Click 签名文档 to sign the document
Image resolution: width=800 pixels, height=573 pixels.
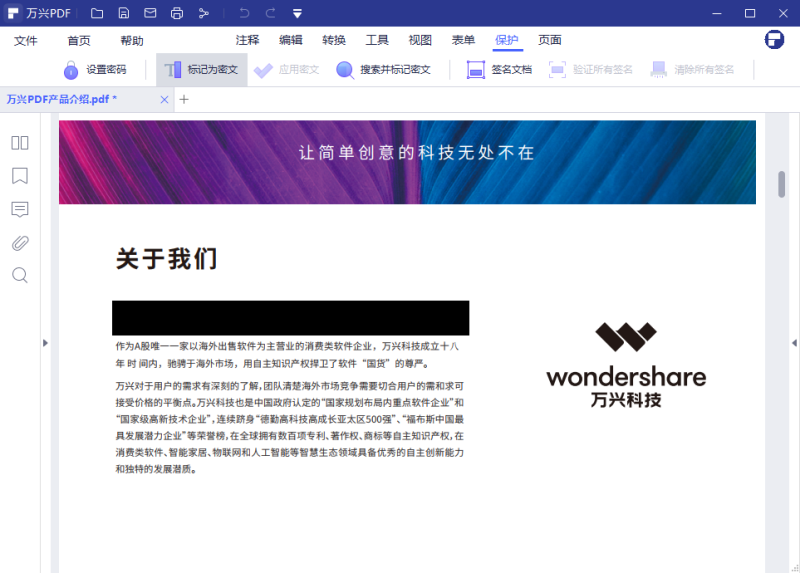tap(499, 70)
